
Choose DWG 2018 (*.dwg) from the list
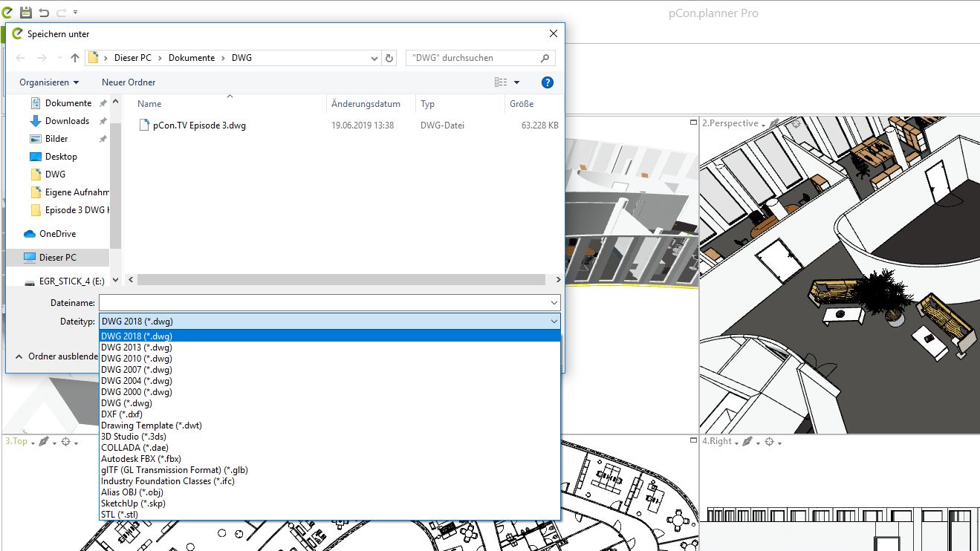[330, 336]
